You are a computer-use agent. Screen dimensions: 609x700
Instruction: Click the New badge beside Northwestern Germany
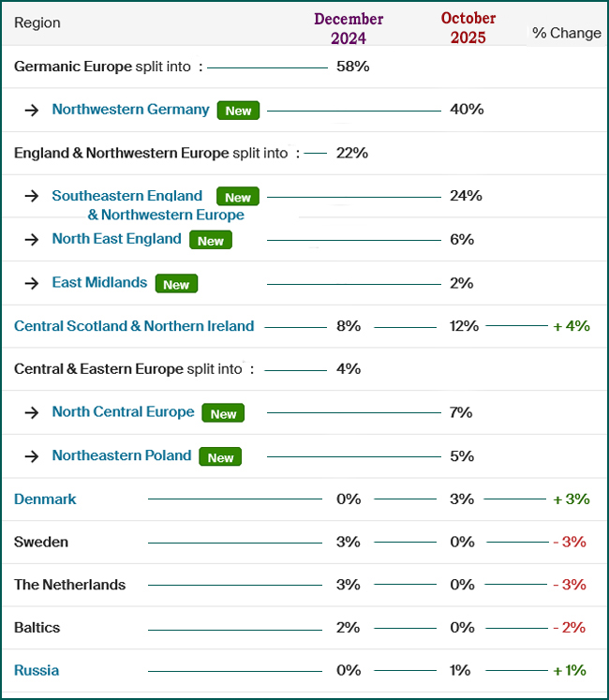click(x=238, y=111)
